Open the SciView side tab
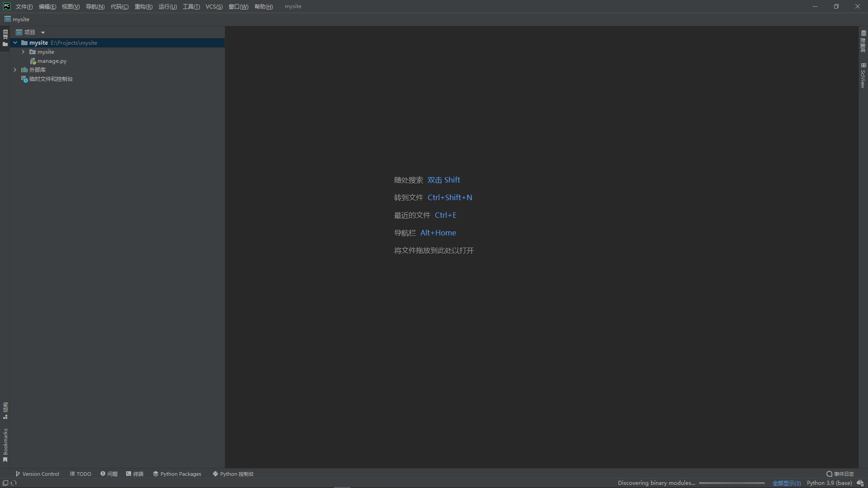This screenshot has width=868, height=488. point(863,75)
